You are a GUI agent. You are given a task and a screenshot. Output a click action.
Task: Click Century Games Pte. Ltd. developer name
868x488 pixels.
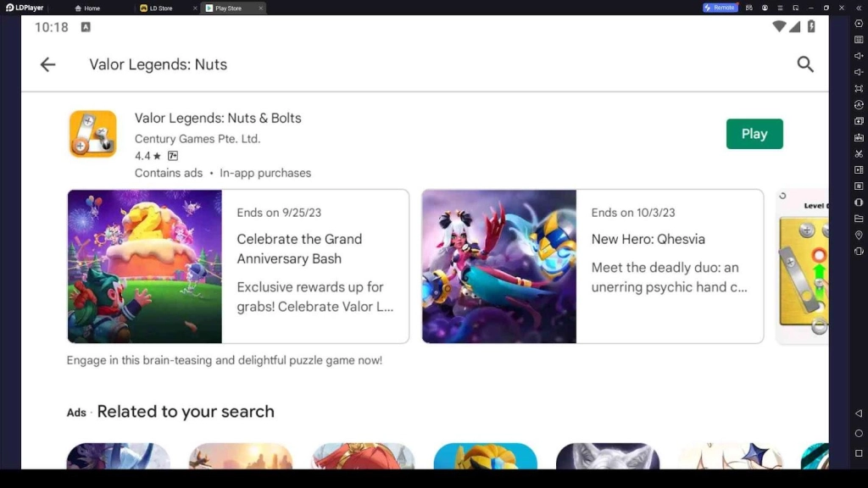(x=197, y=139)
